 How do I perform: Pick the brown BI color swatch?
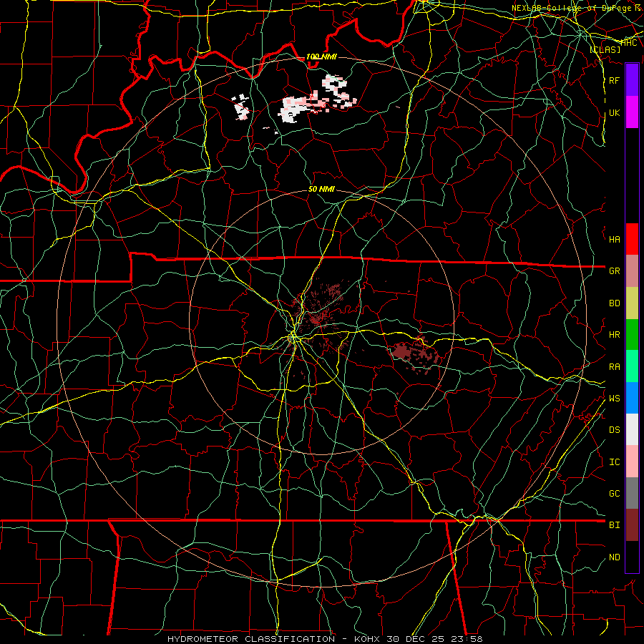click(632, 525)
